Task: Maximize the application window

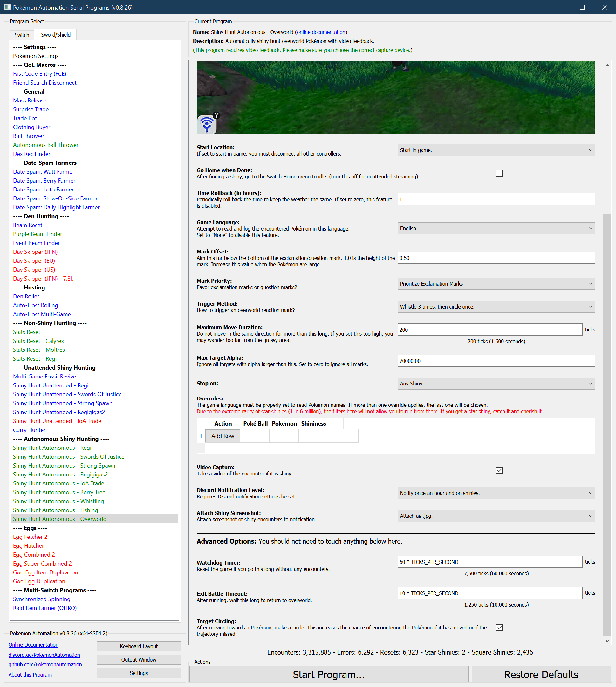Action: 582,7
